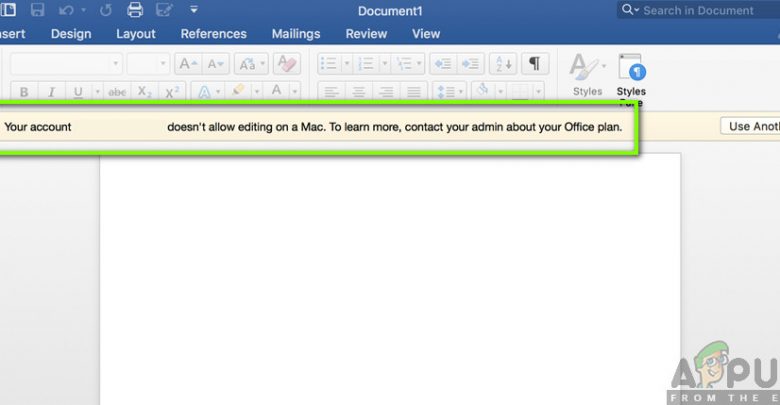The width and height of the screenshot is (780, 405).
Task: Click the Decrease Indent icon
Action: [443, 64]
